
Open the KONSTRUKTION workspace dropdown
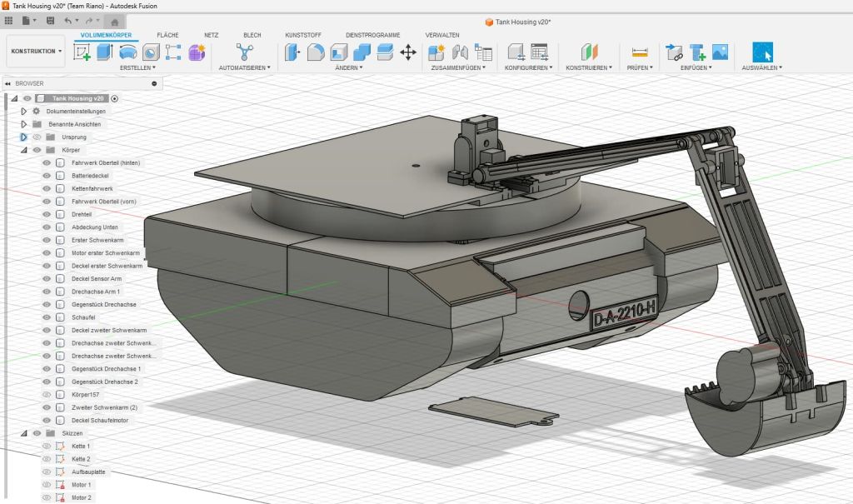pyautogui.click(x=36, y=52)
